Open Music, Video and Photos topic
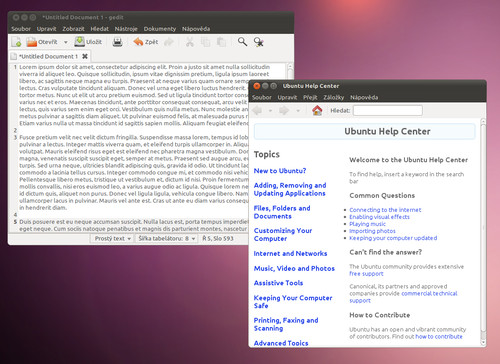The height and width of the screenshot is (364, 500). click(294, 269)
